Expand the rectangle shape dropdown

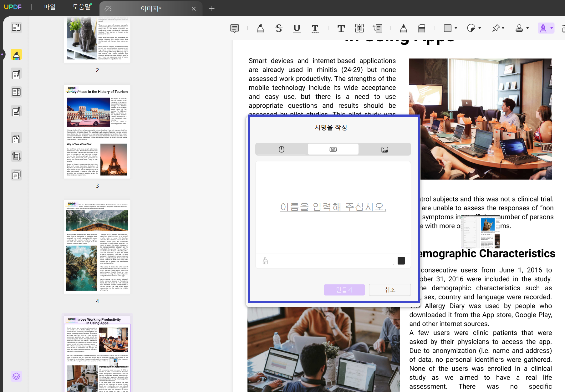[456, 28]
